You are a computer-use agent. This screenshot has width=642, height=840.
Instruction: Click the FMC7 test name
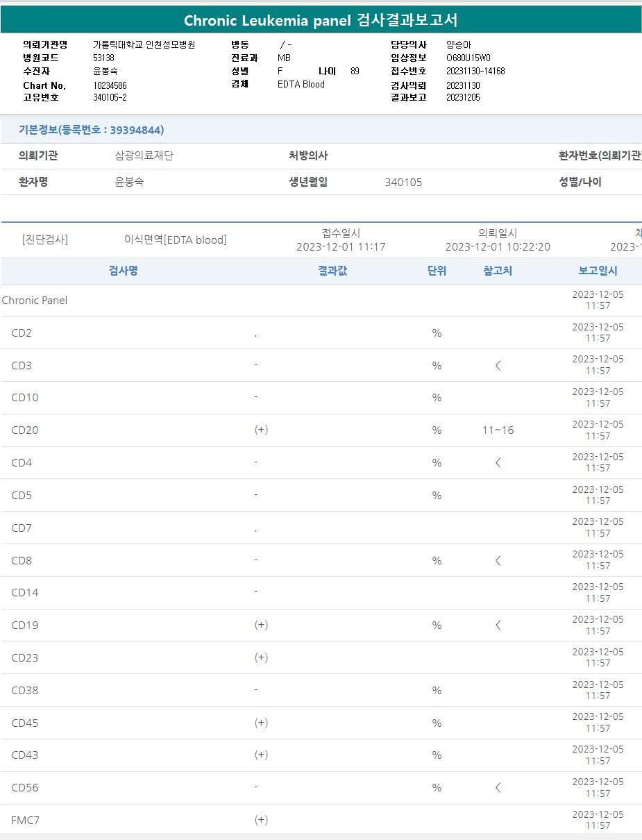[26, 821]
